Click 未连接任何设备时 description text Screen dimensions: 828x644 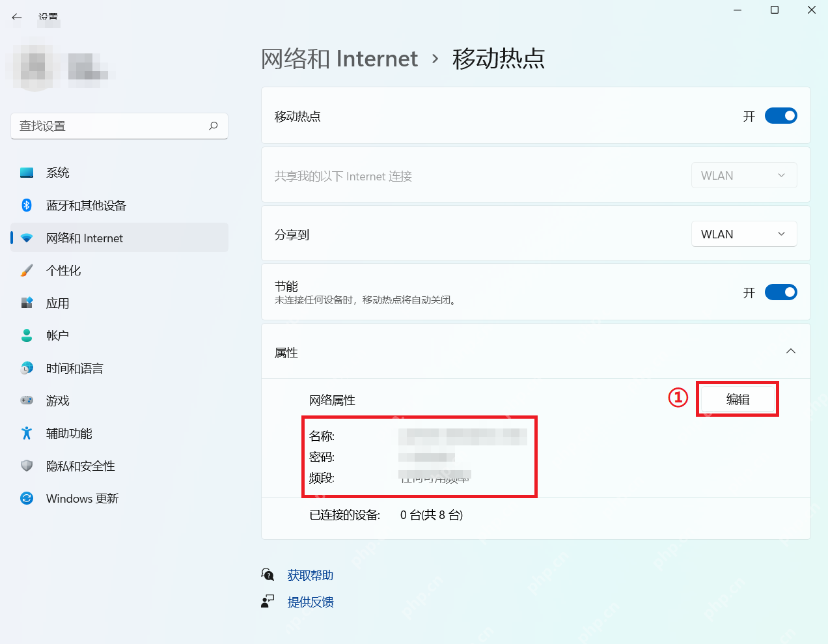tap(366, 300)
